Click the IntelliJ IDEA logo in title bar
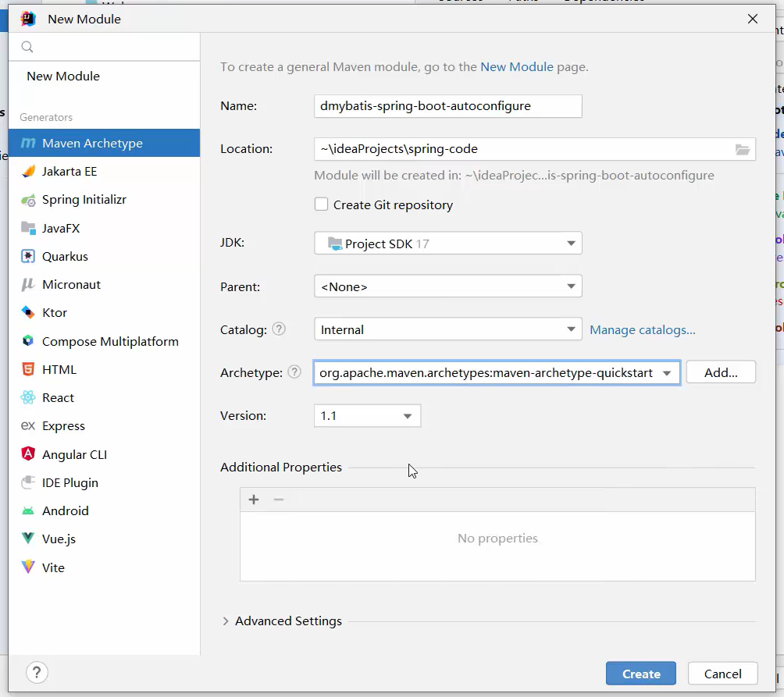Image resolution: width=784 pixels, height=697 pixels. click(x=28, y=19)
